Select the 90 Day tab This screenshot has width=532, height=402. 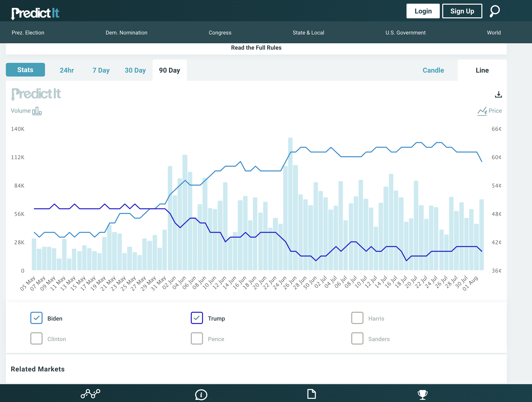point(170,70)
